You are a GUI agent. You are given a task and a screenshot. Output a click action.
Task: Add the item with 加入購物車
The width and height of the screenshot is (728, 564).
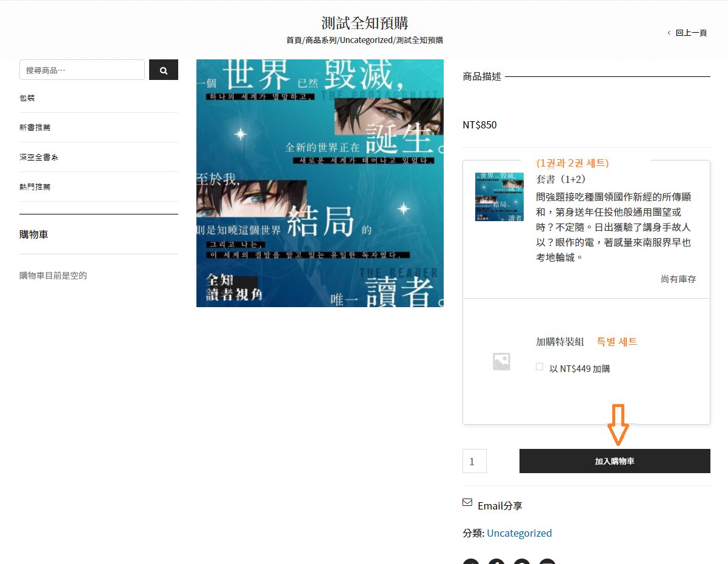(615, 461)
